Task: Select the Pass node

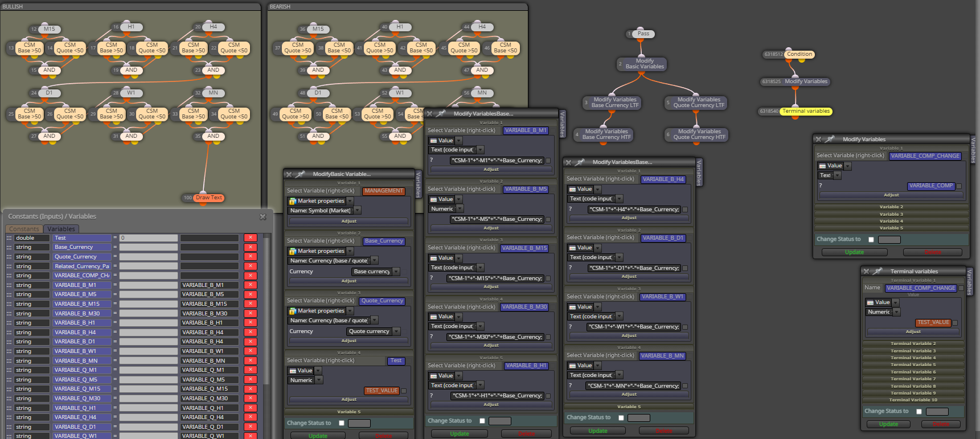Action: [643, 34]
